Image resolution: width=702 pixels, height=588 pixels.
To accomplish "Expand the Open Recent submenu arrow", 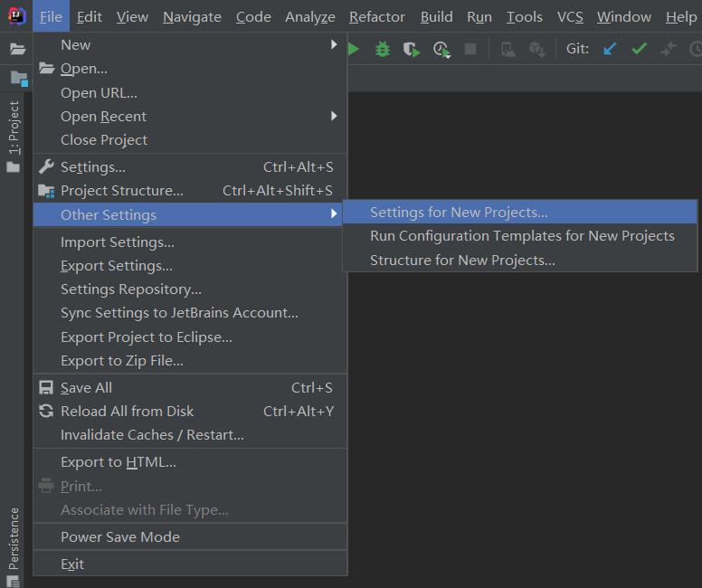I will coord(334,116).
